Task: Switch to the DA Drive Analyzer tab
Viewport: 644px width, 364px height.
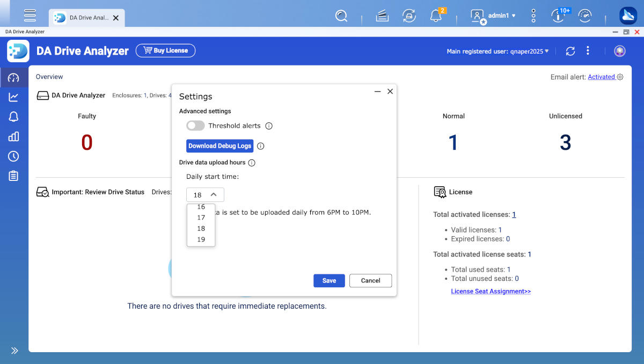Action: [86, 18]
